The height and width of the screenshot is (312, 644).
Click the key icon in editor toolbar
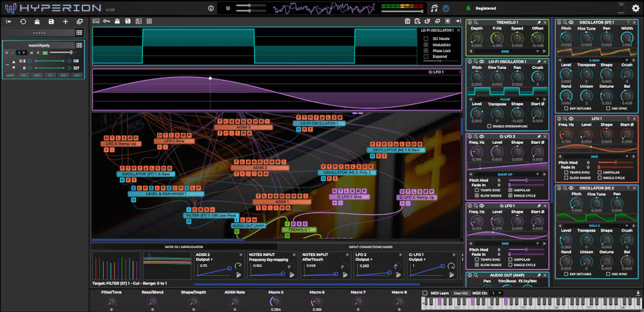tap(107, 21)
